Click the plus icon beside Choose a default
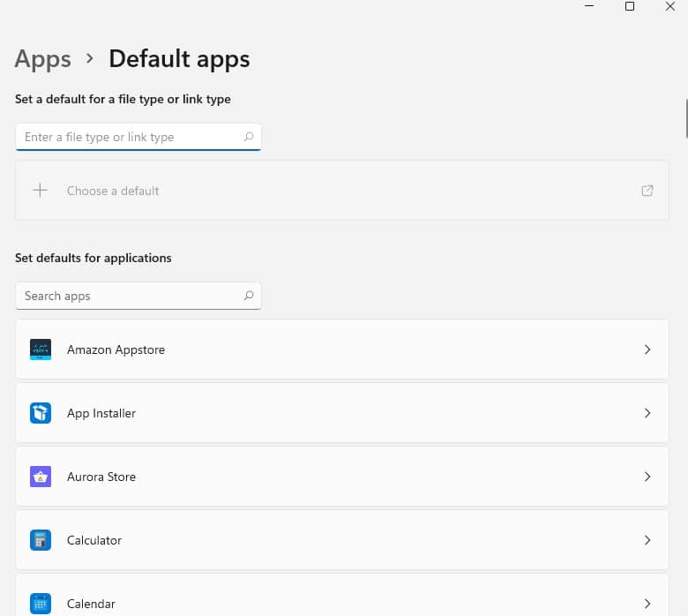This screenshot has height=616, width=688. [40, 190]
